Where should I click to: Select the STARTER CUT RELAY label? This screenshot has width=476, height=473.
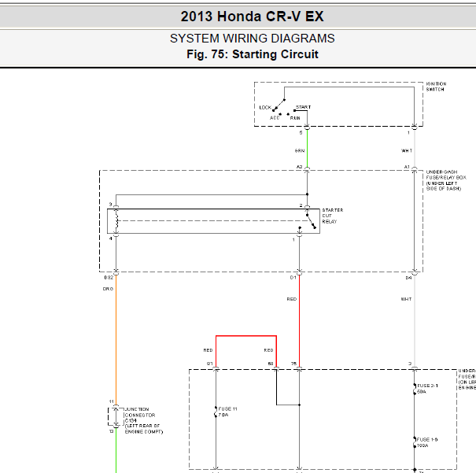pos(333,216)
